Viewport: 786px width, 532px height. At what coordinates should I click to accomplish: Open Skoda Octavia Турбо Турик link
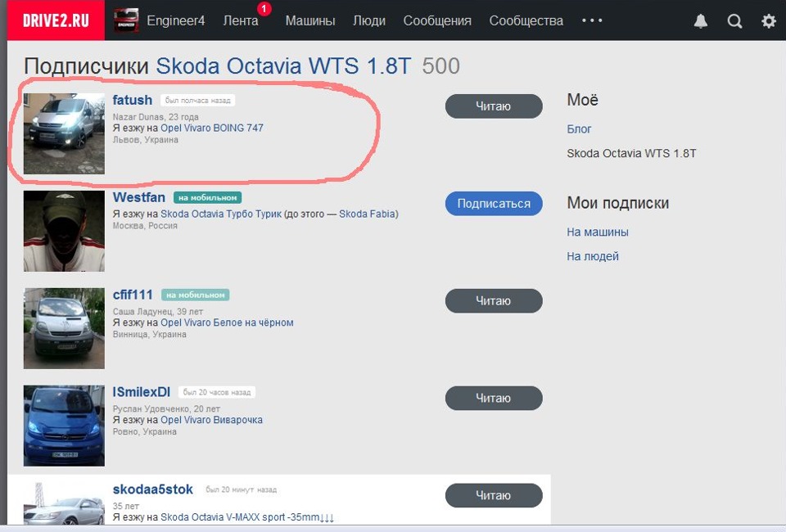221,214
